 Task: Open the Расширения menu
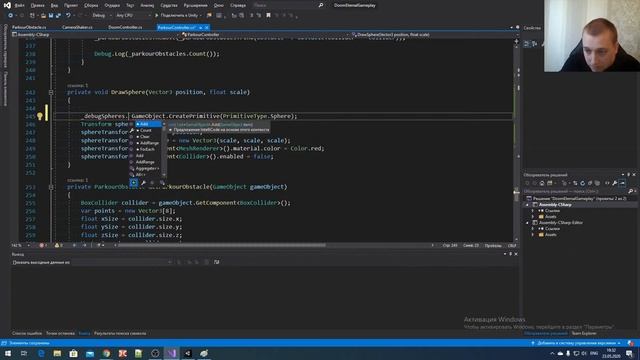pyautogui.click(x=196, y=5)
